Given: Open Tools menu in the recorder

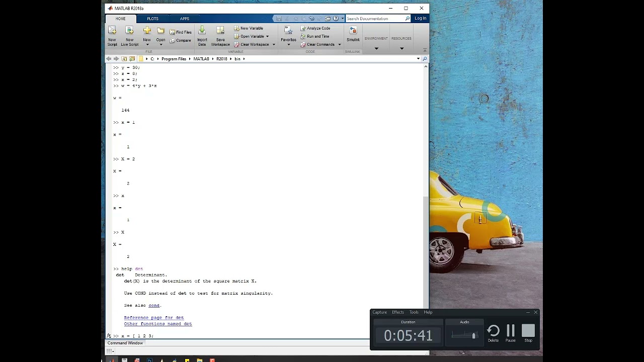Looking at the screenshot, I should coord(414,312).
